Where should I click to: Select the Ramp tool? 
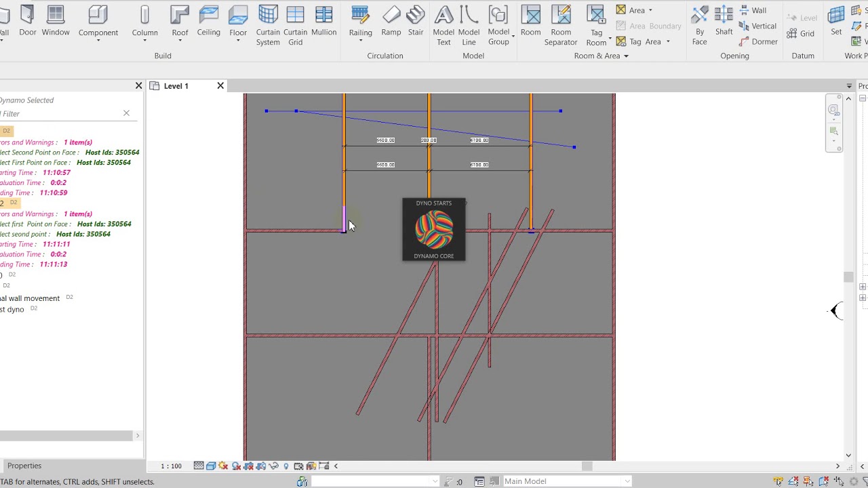(391, 22)
